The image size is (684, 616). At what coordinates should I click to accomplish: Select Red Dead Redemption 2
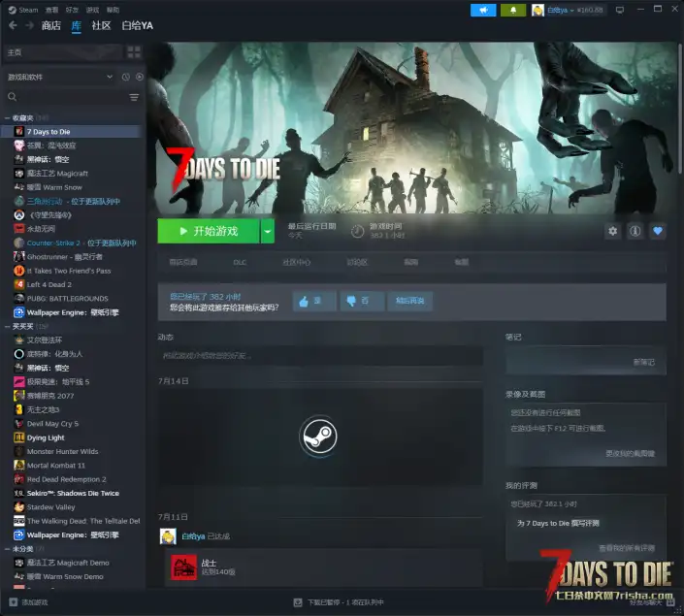60,479
